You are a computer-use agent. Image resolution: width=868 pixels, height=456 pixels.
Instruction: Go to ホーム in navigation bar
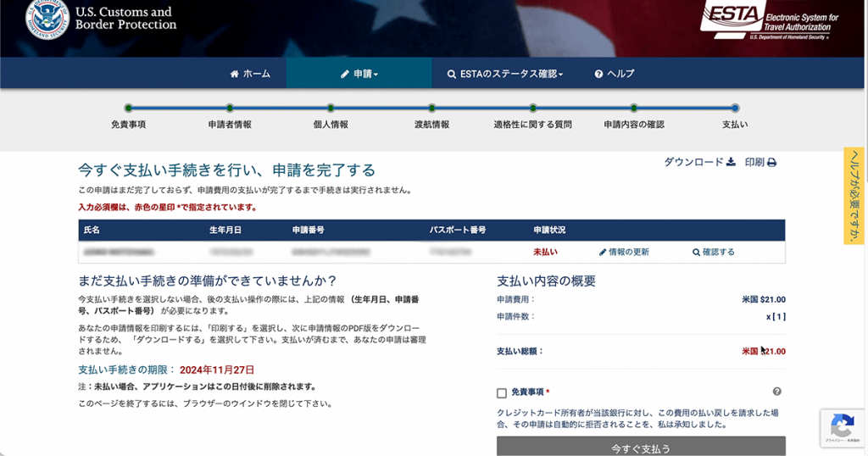pyautogui.click(x=250, y=74)
